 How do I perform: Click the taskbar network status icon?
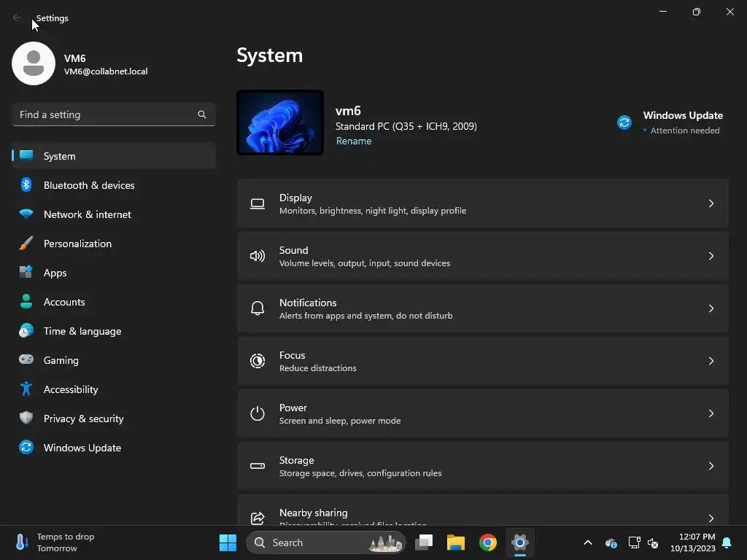(634, 542)
